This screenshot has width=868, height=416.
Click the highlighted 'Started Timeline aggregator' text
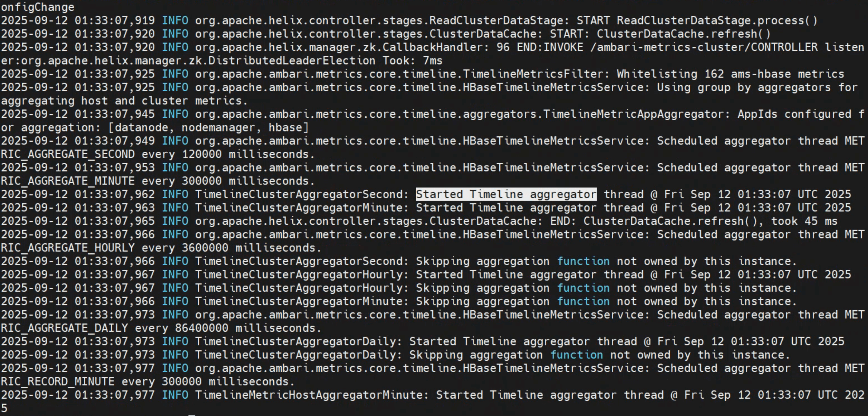(506, 194)
